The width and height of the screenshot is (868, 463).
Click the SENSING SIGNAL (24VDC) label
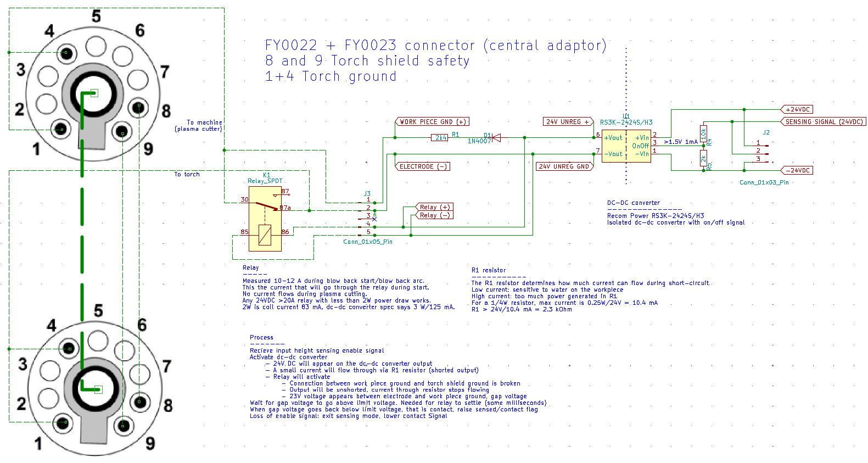click(823, 122)
